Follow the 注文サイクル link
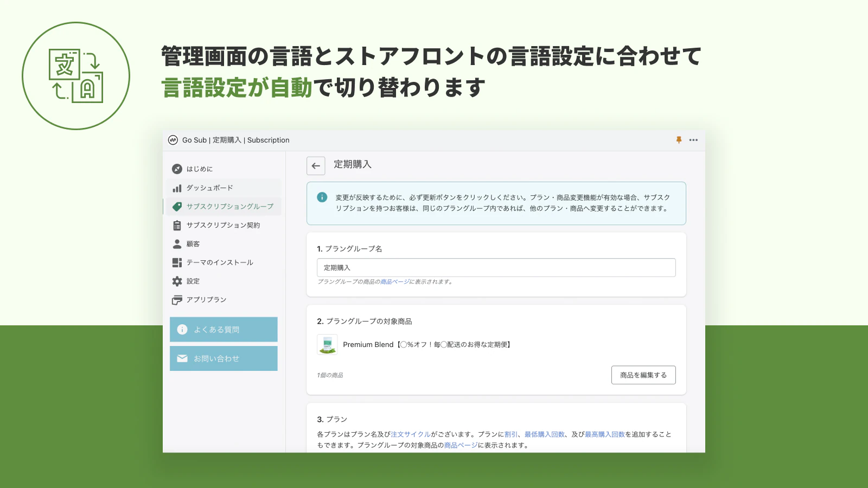This screenshot has width=868, height=488. coord(411,434)
